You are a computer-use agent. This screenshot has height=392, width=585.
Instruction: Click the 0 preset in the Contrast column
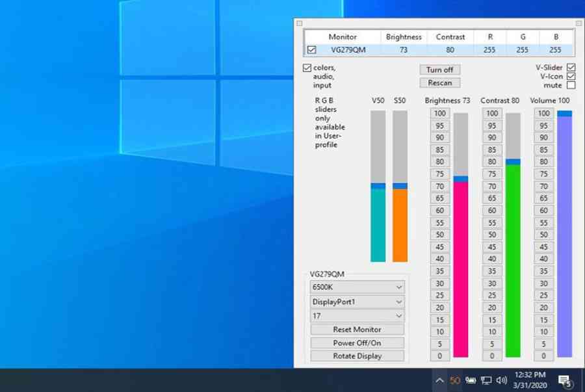pos(492,356)
